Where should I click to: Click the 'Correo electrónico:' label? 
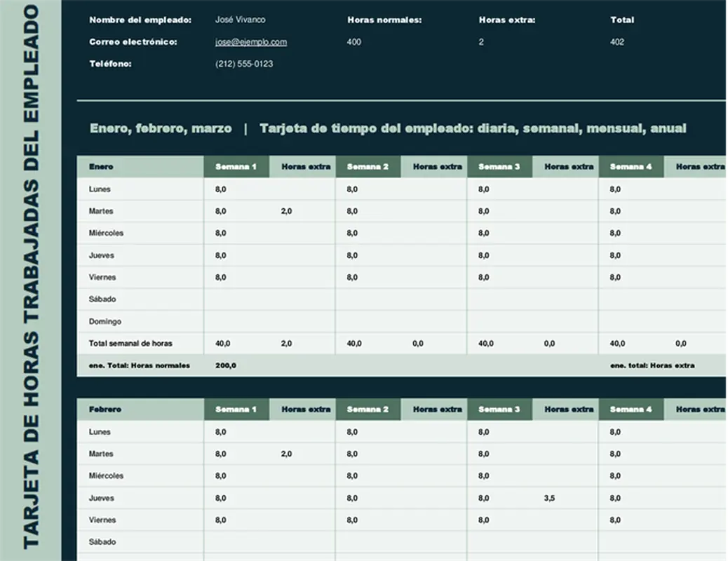tap(133, 42)
